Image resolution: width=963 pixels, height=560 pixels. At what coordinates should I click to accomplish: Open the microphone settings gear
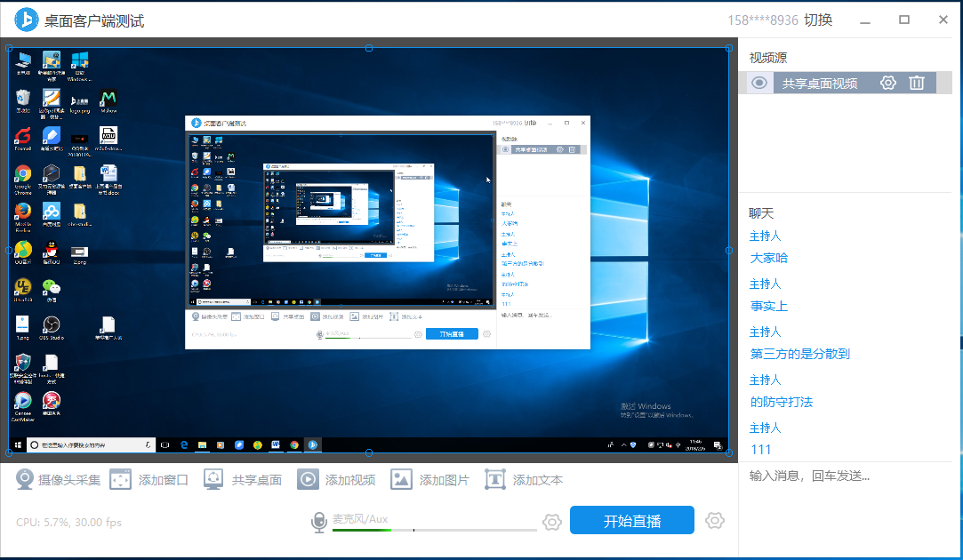tap(551, 522)
